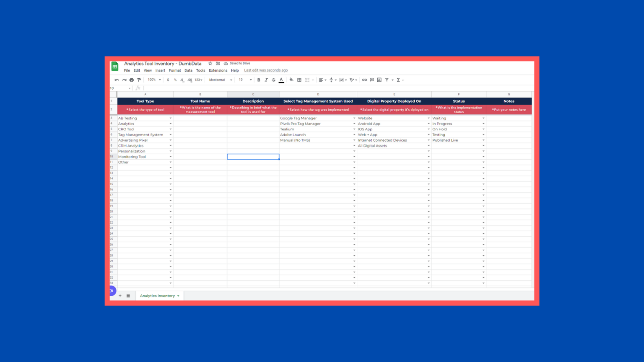Toggle bold formatting
Screen dimensions: 644x362
pos(259,80)
